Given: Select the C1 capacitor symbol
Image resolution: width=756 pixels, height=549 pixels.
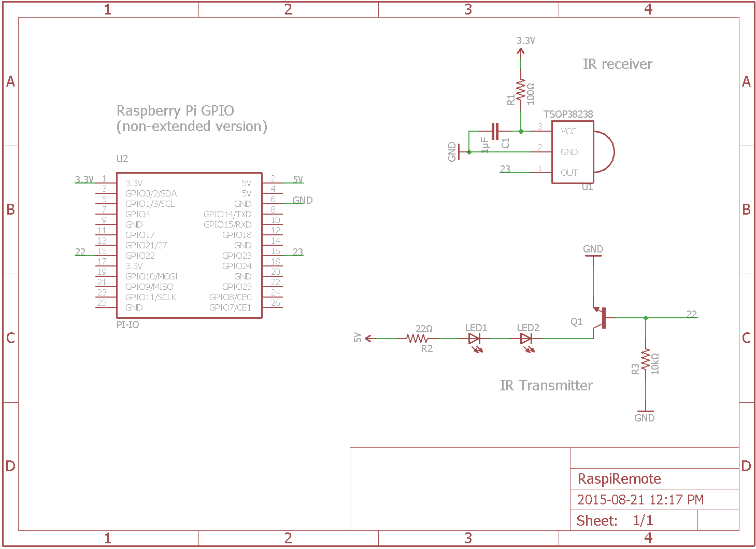Looking at the screenshot, I should coord(495,131).
